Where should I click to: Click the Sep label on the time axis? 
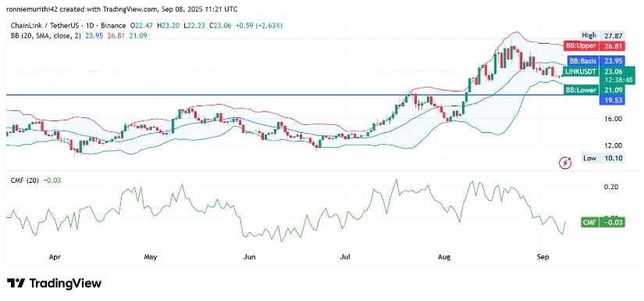pyautogui.click(x=543, y=257)
